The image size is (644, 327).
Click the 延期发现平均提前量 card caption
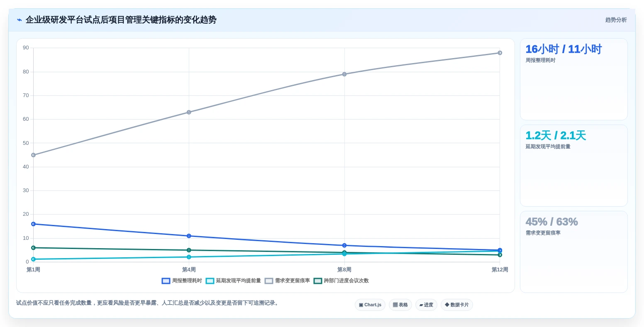coord(548,147)
